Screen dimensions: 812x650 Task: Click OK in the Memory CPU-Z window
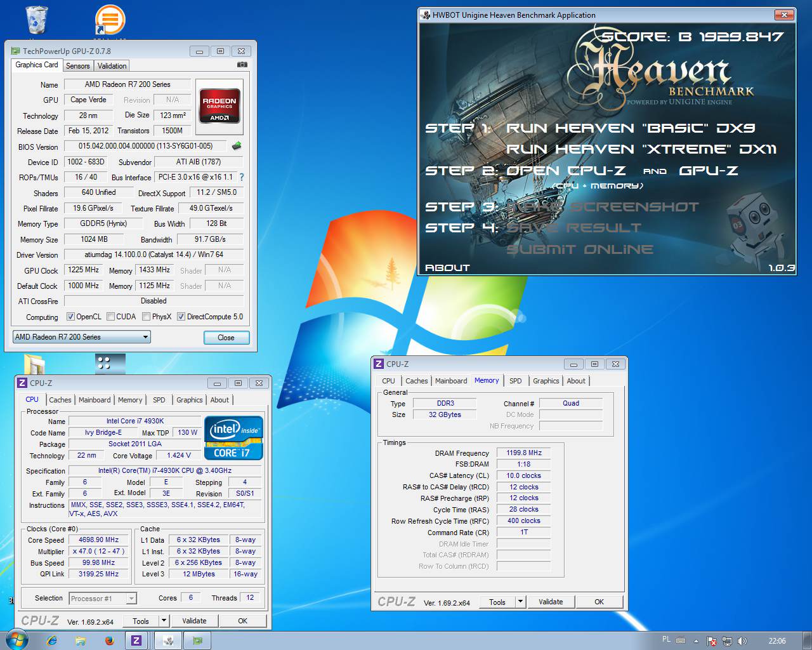coord(599,602)
